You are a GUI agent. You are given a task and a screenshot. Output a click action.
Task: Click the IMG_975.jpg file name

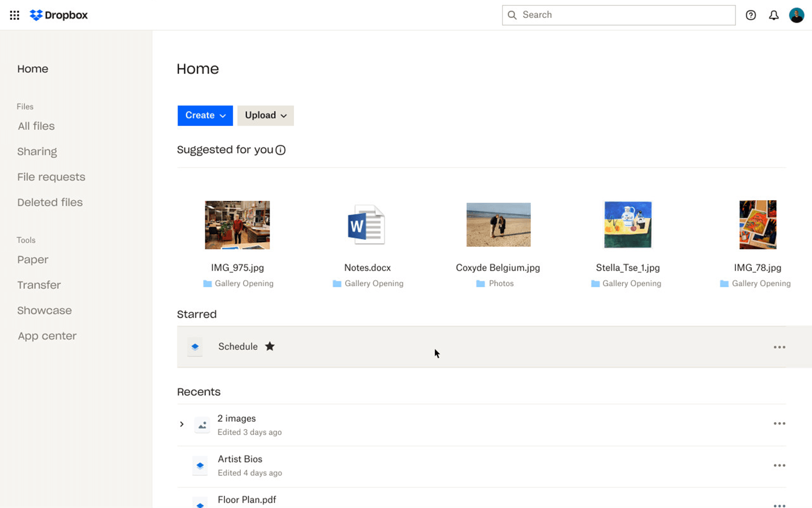coord(237,268)
